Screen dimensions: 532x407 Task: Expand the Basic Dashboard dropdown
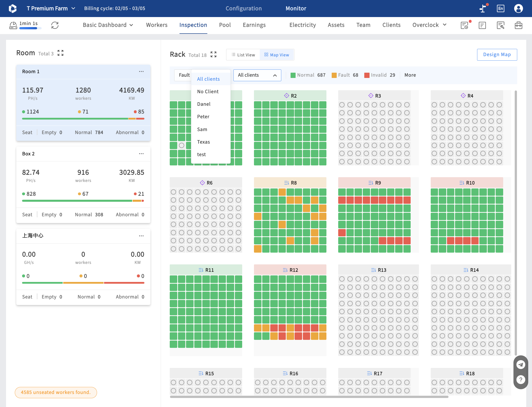108,25
